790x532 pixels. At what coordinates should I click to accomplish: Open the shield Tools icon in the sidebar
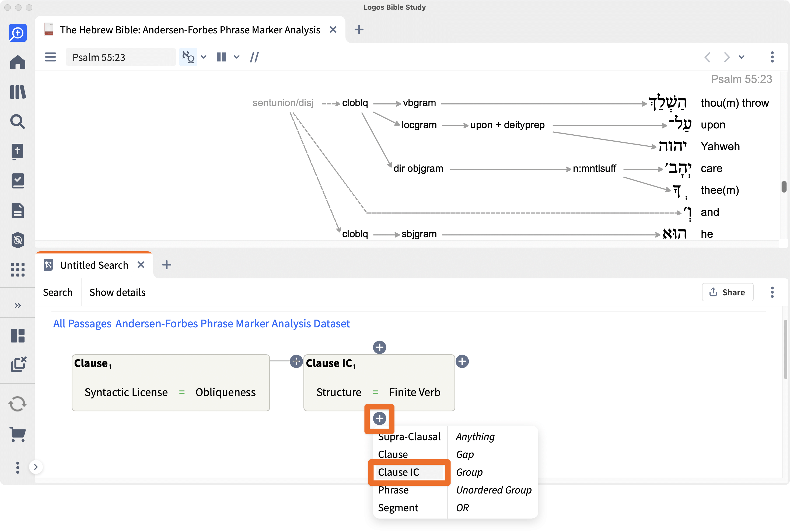click(18, 240)
